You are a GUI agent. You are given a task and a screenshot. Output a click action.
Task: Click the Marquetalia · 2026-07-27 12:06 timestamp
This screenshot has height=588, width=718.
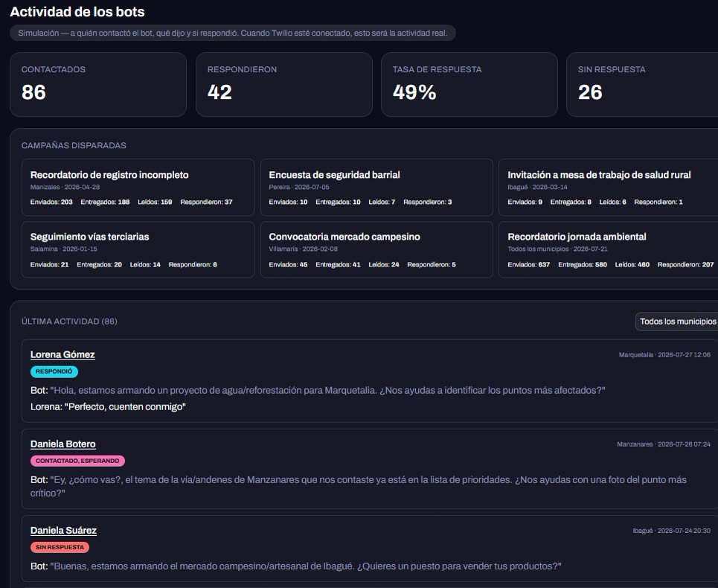click(x=664, y=355)
